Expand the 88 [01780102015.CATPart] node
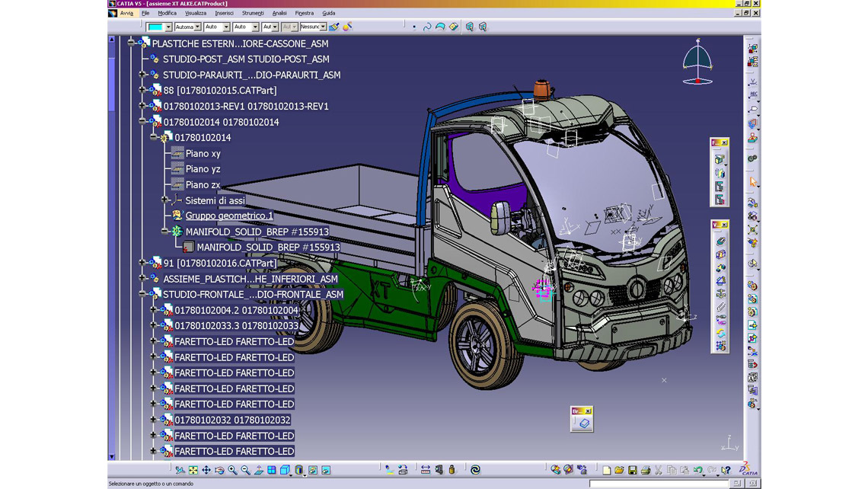Screen dimensions: 868x489 pos(142,90)
